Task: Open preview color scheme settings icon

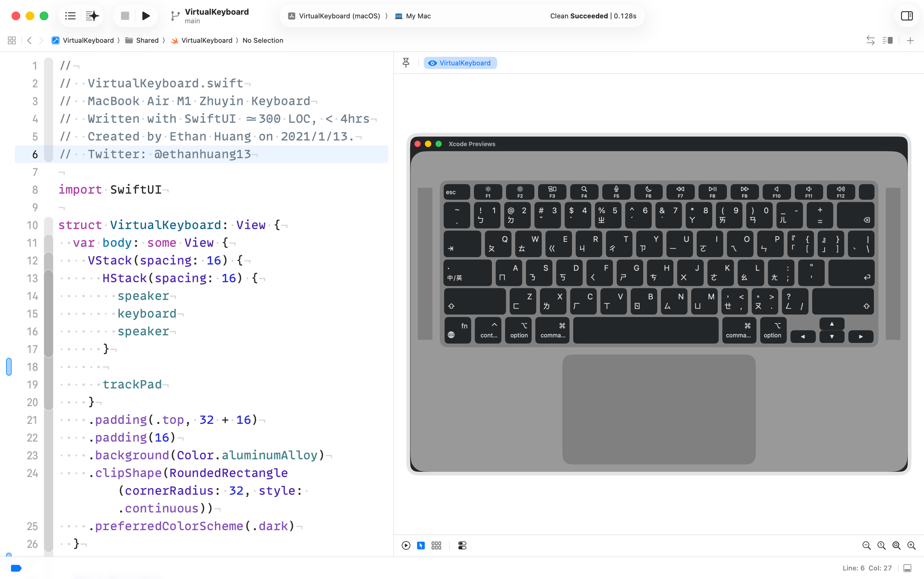Action: click(x=462, y=545)
